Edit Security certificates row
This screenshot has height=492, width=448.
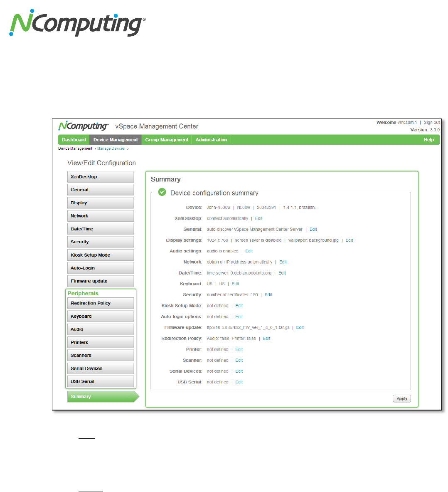point(268,294)
